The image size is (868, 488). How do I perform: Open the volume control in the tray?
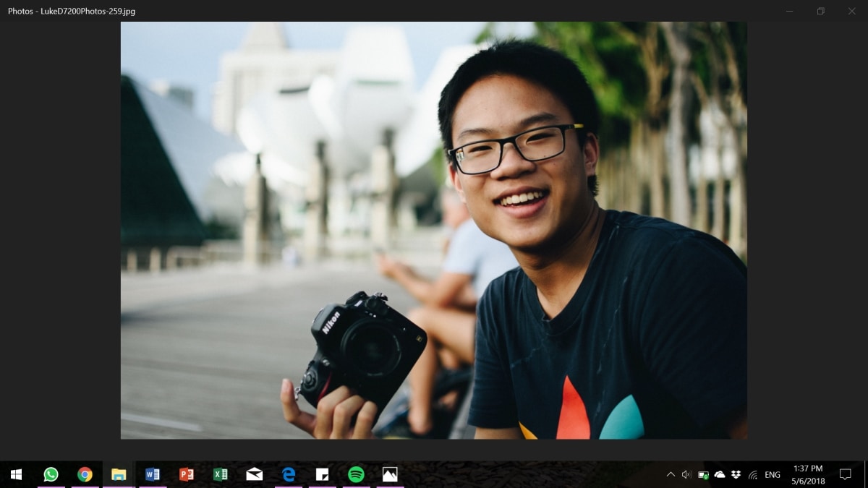pos(686,474)
